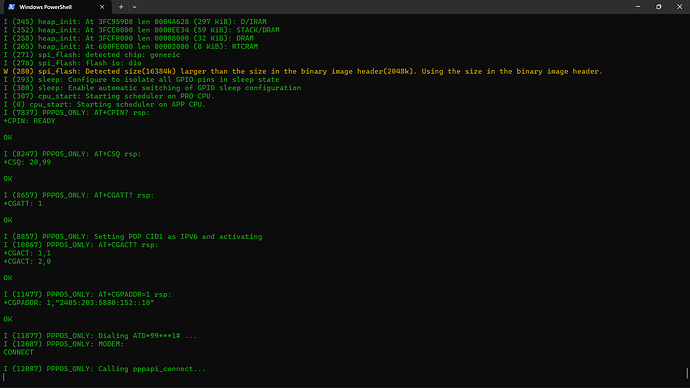Click 'AT+CGATT? rsp:' log line
Viewport: 690px width, 388px height.
click(x=79, y=195)
